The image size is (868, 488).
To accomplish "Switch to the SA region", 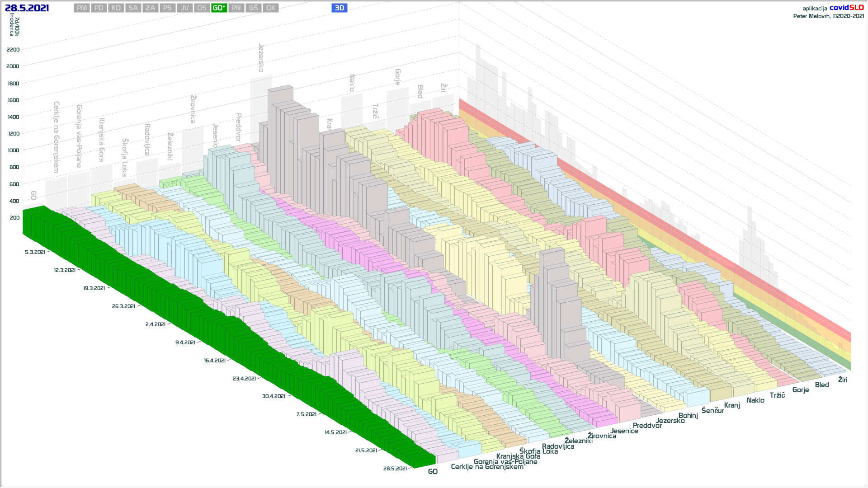I will click(x=133, y=8).
